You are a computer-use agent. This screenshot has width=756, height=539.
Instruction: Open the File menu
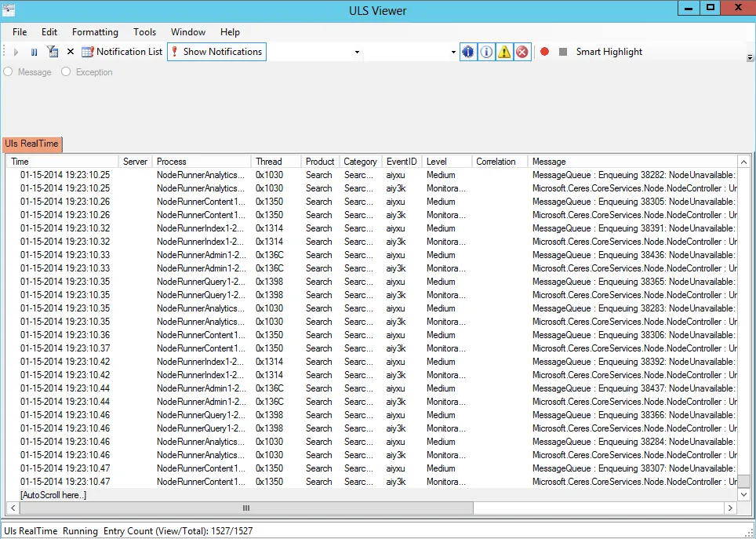[20, 32]
